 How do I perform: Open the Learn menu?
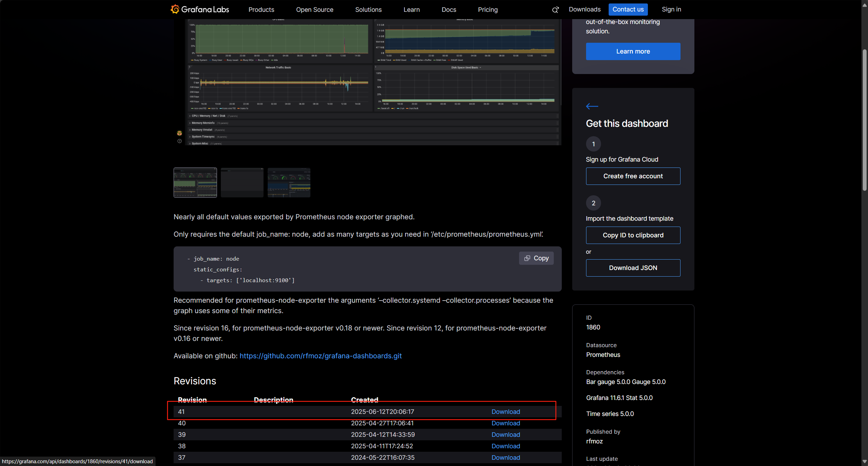pos(411,10)
